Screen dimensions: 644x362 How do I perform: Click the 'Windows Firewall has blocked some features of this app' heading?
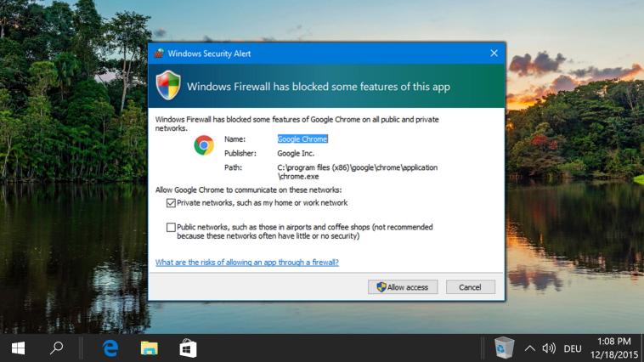click(319, 87)
